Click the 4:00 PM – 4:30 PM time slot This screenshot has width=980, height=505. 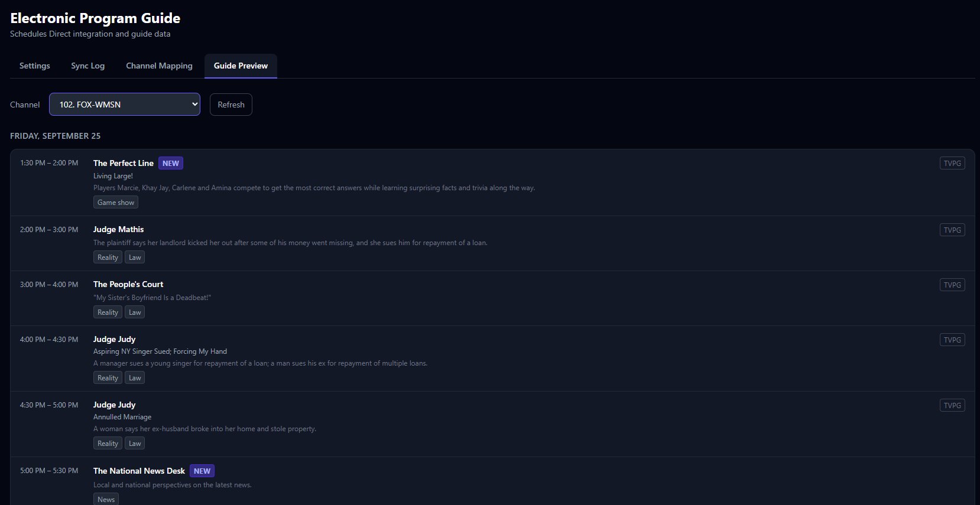coord(49,340)
